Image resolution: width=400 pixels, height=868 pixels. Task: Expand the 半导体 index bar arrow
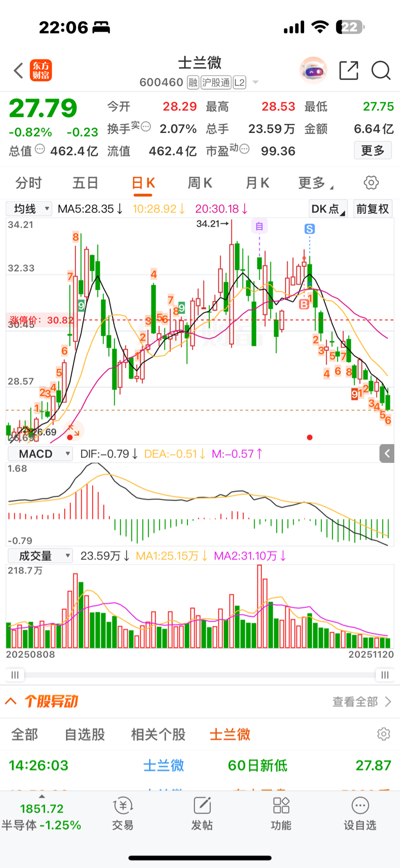click(42, 797)
